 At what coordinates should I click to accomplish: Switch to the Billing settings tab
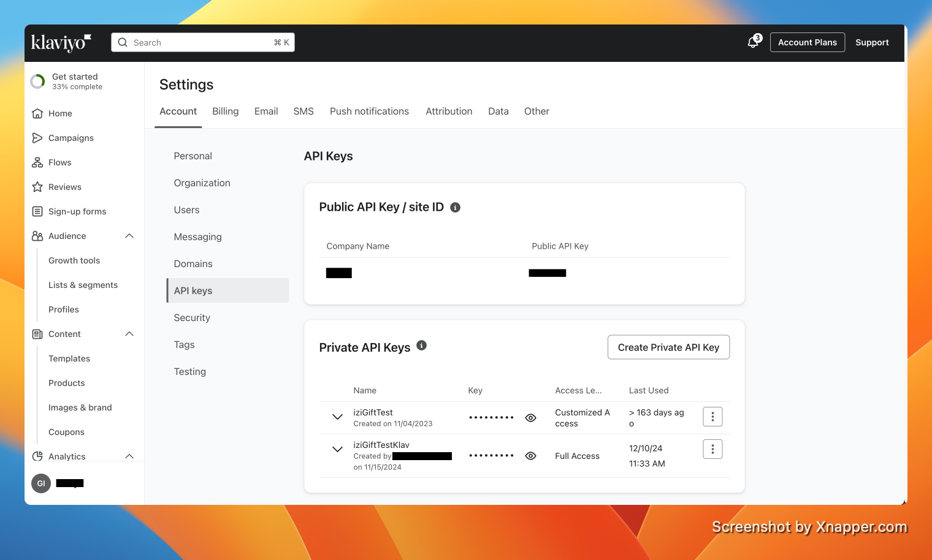pos(225,112)
